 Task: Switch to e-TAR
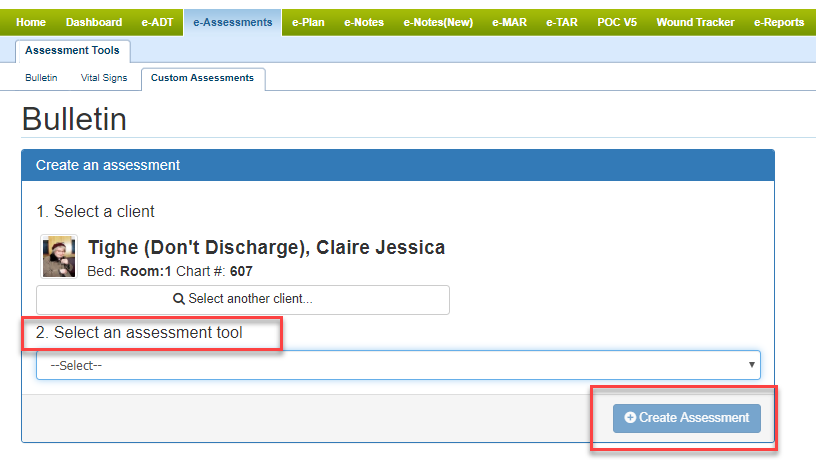(x=561, y=22)
